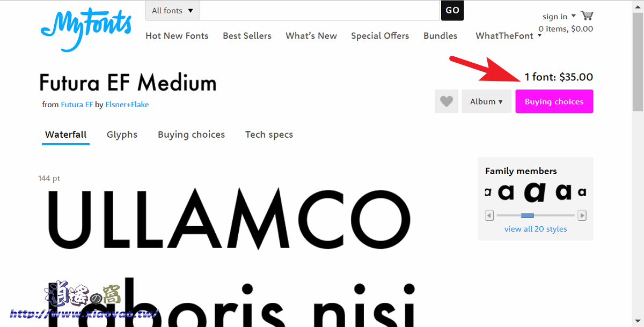Click left arrow of family members slider
This screenshot has width=644, height=327.
pos(489,215)
